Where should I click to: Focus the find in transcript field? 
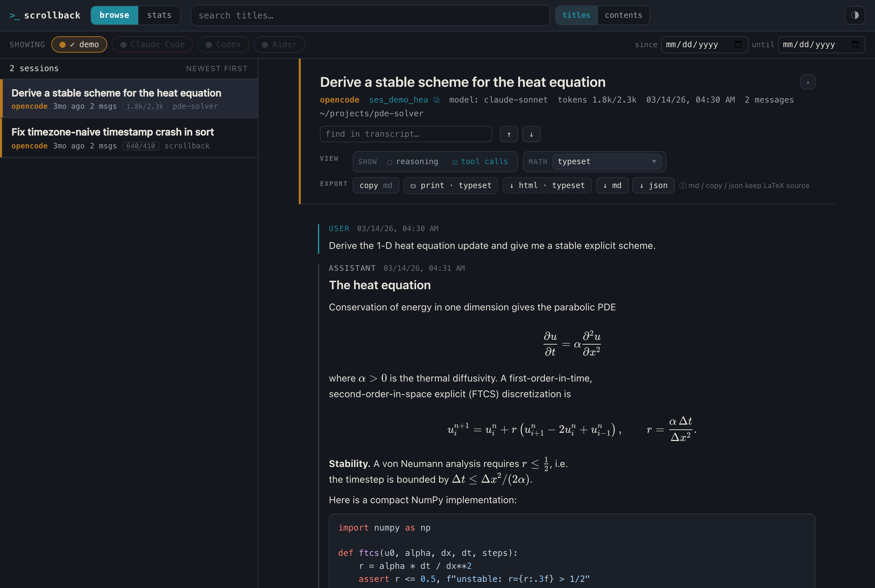[x=406, y=134]
